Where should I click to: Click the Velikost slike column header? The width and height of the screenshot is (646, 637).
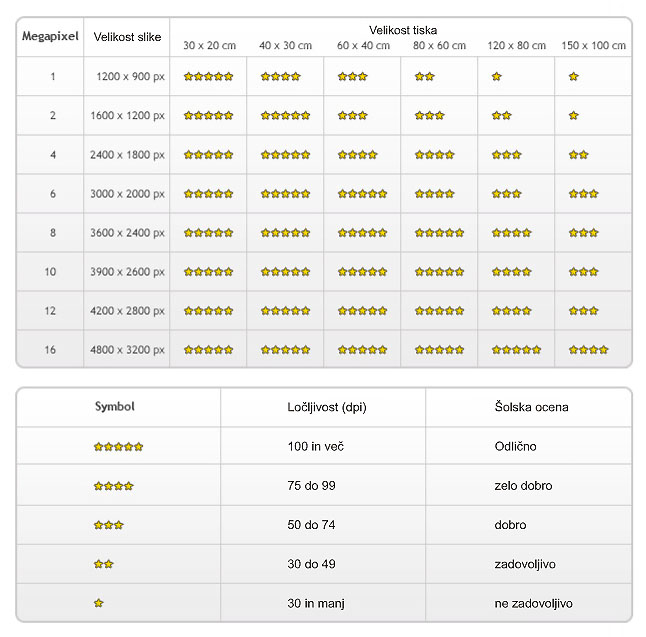point(127,37)
